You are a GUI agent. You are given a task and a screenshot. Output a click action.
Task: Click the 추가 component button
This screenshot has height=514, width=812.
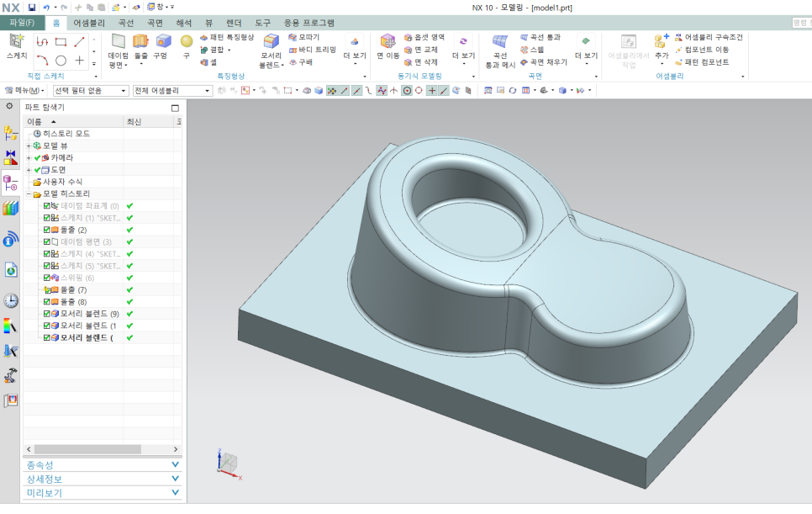click(662, 50)
